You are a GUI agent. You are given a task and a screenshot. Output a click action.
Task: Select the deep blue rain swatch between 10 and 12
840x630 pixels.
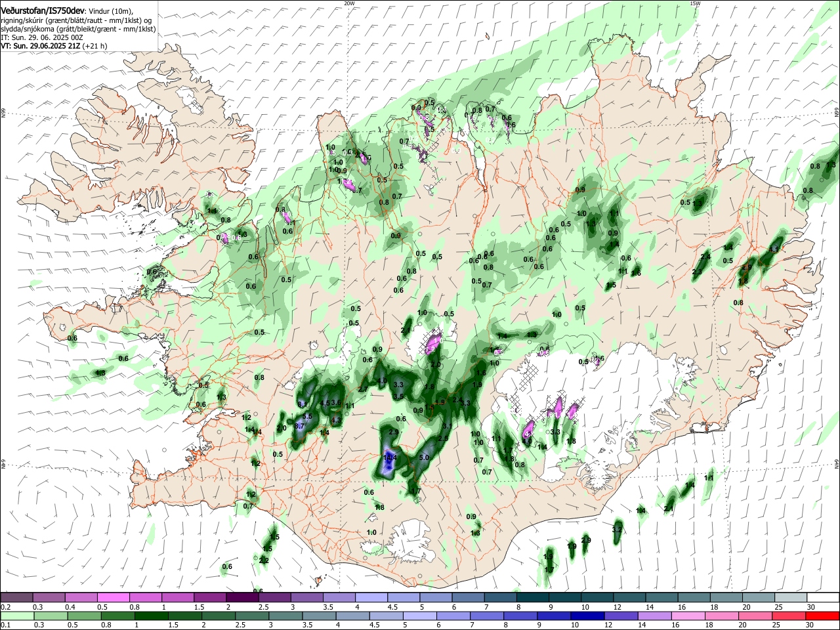[x=587, y=616]
